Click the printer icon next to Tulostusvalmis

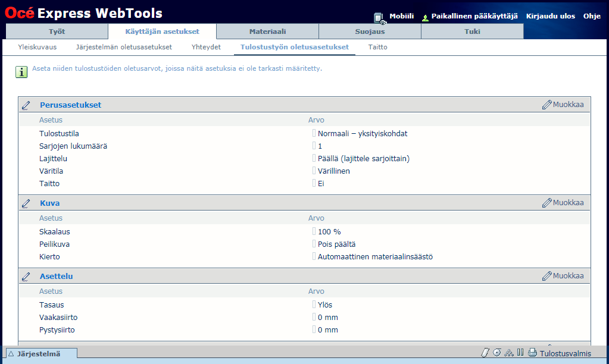click(532, 353)
